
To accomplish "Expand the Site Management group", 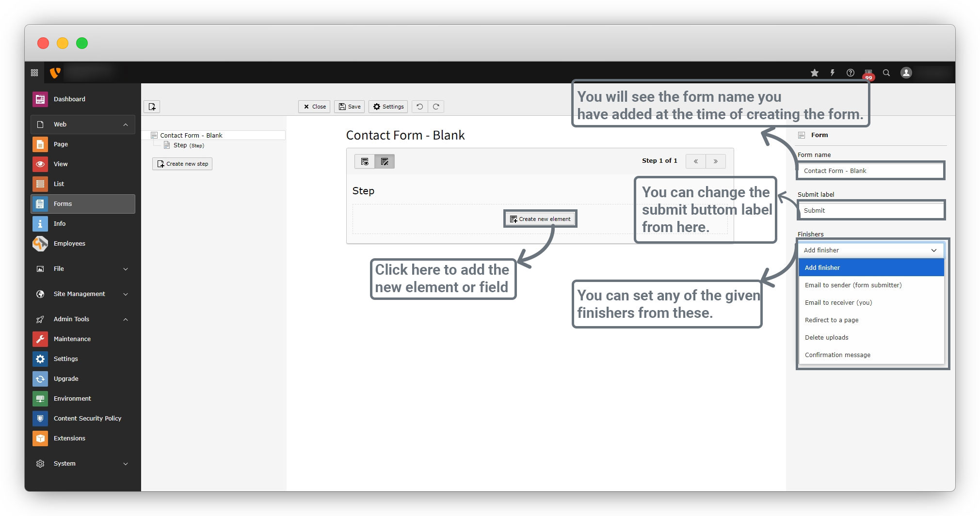I will (x=126, y=294).
